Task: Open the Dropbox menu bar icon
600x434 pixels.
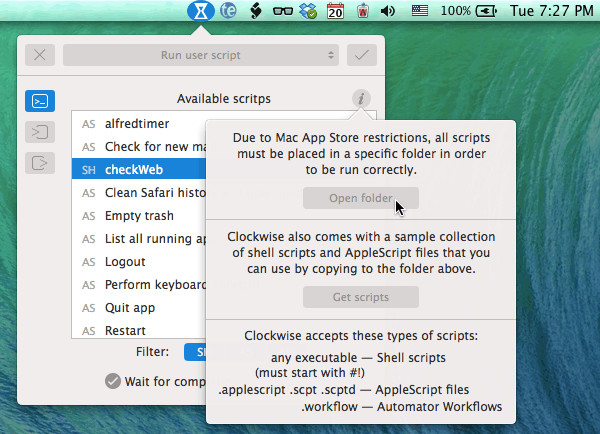Action: click(308, 11)
